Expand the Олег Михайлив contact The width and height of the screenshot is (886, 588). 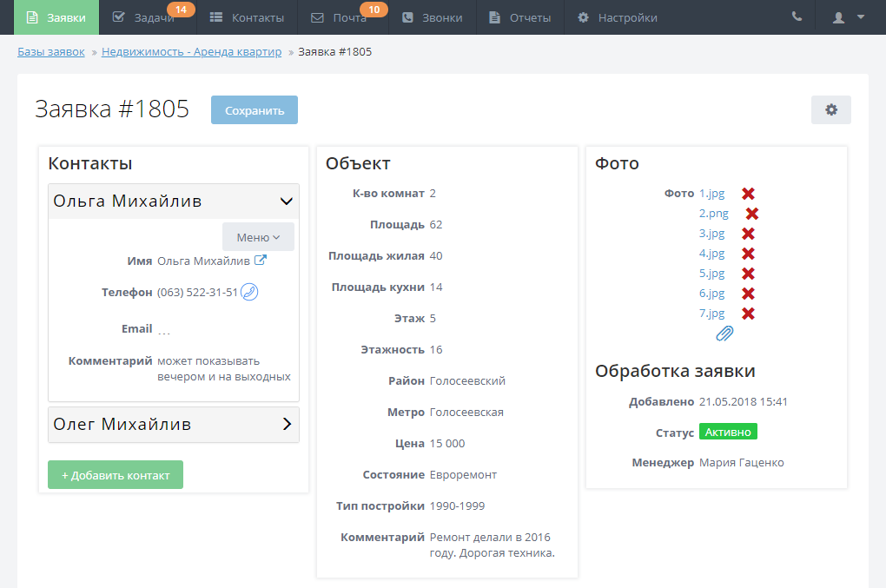coord(287,425)
